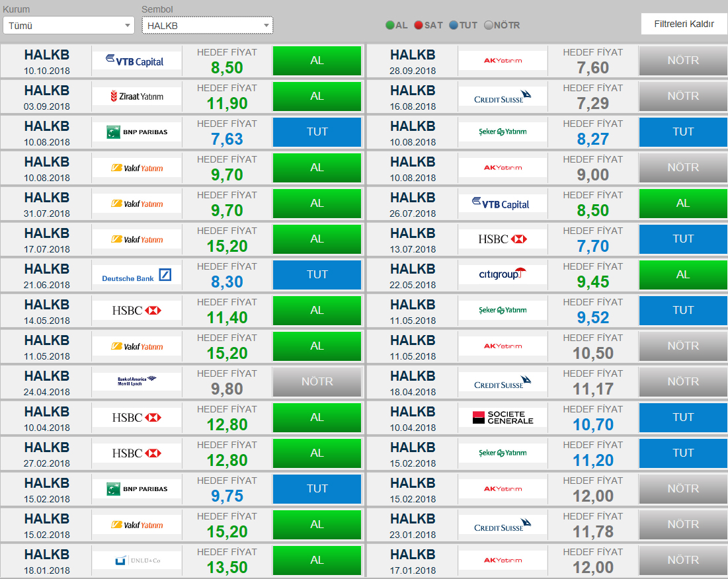
Task: Click the target price 7,29
Action: pos(593,104)
